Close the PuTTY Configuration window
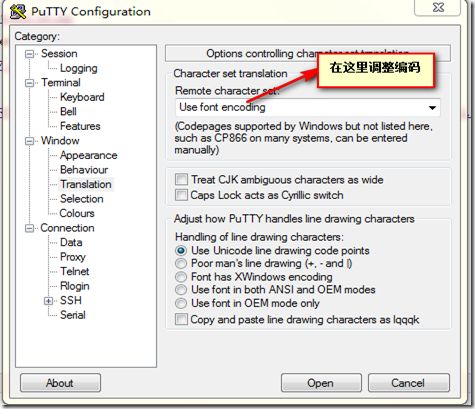Screen dimensions: 475x409 click(x=438, y=7)
